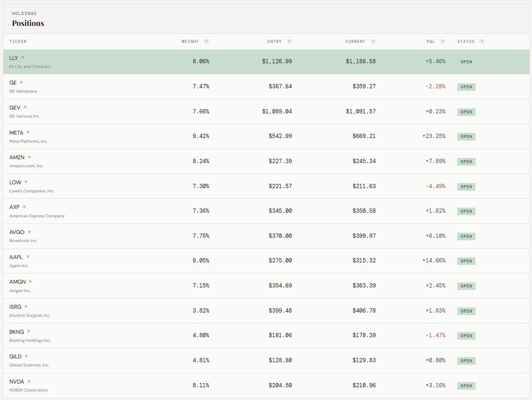Open external link arrow next to AAPL

tap(27, 257)
